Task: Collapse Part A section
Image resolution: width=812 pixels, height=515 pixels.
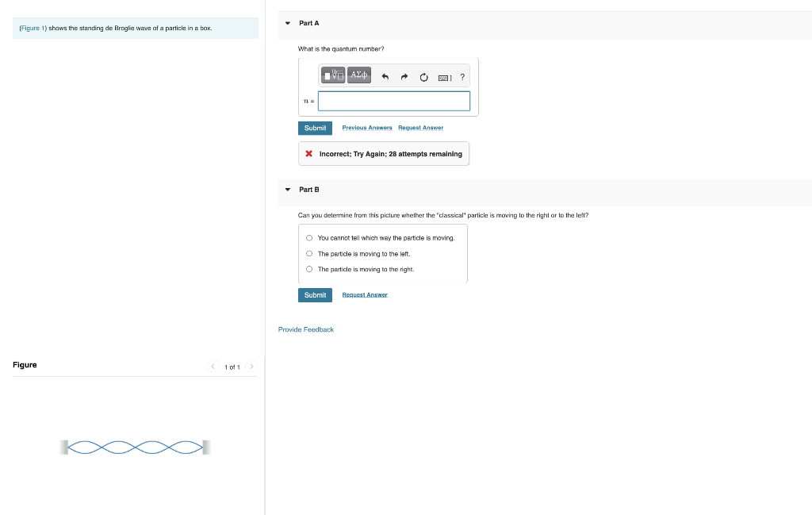Action: point(288,23)
